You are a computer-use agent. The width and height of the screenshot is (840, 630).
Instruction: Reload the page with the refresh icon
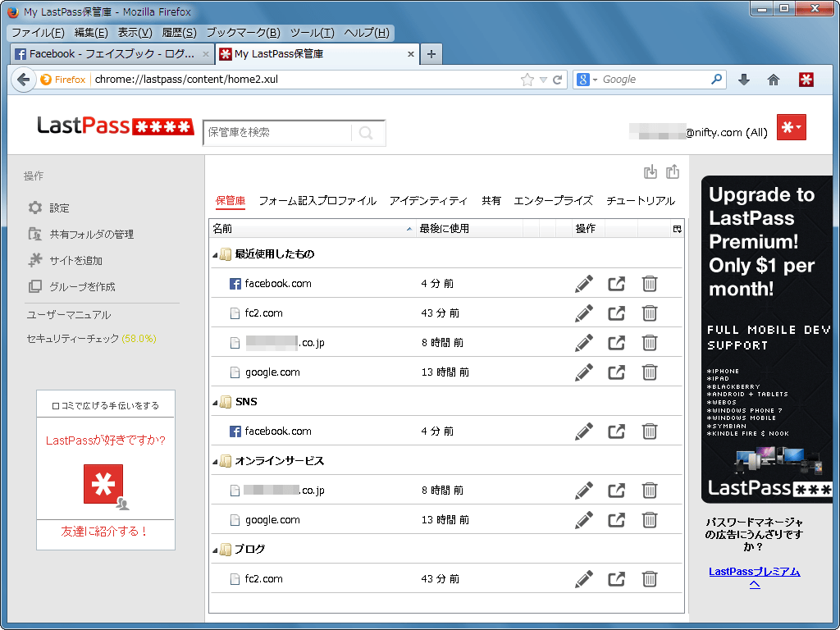[558, 80]
